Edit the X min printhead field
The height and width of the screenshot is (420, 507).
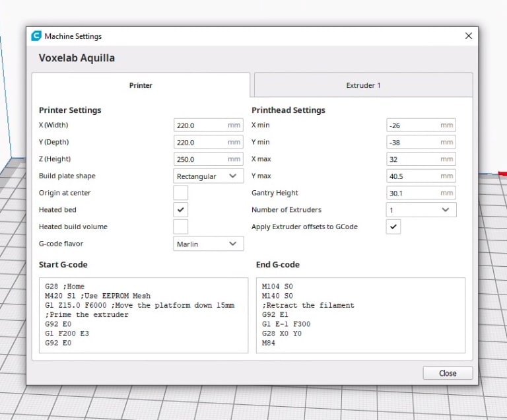tap(421, 125)
